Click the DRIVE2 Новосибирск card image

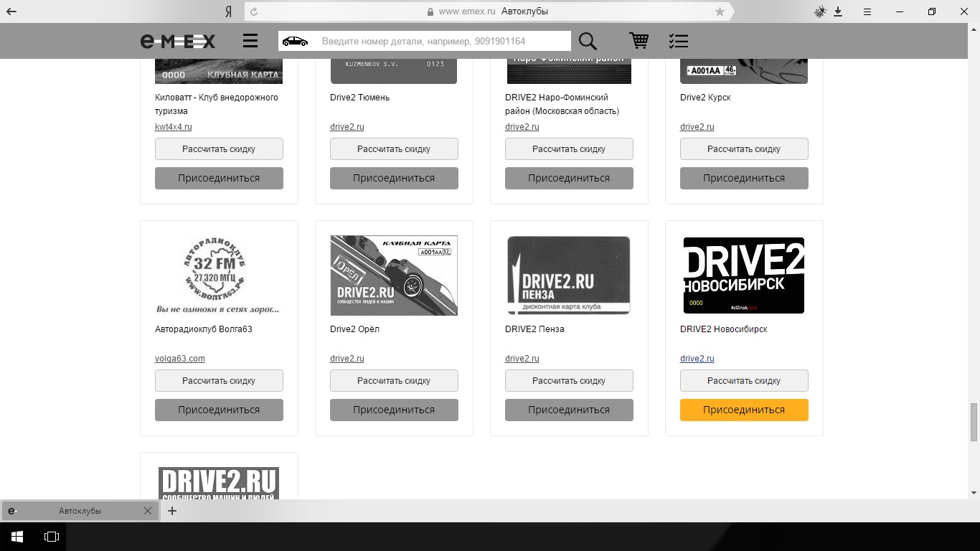tap(744, 275)
